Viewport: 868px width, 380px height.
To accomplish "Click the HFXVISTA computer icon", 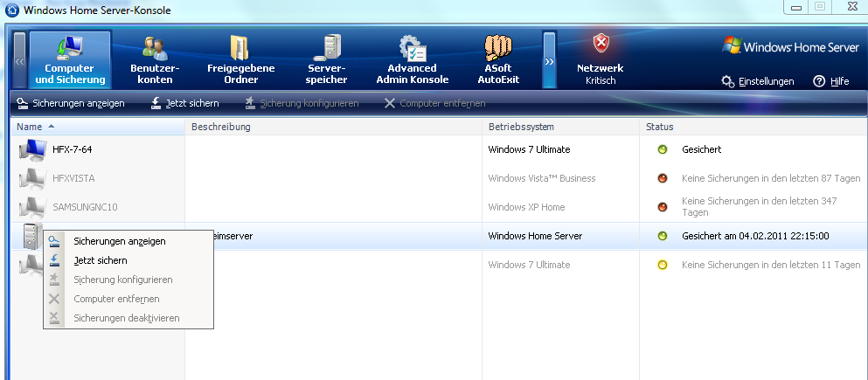I will 32,179.
